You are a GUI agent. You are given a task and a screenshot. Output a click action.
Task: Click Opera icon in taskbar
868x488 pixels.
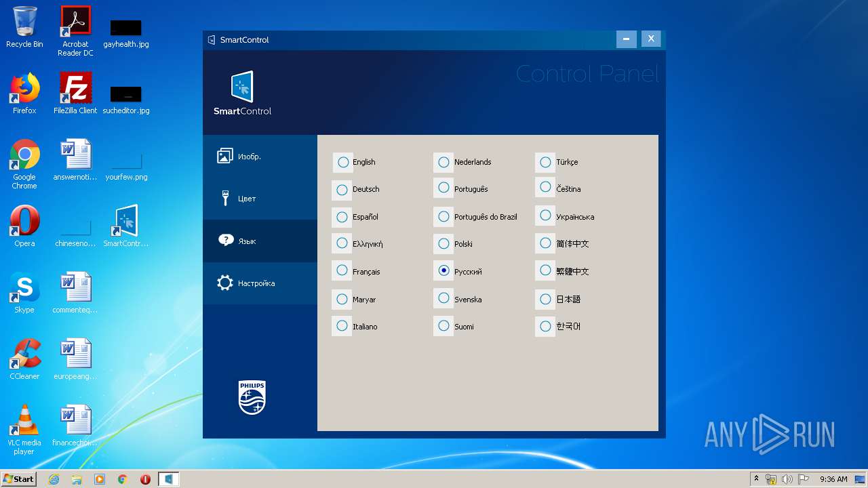click(145, 479)
